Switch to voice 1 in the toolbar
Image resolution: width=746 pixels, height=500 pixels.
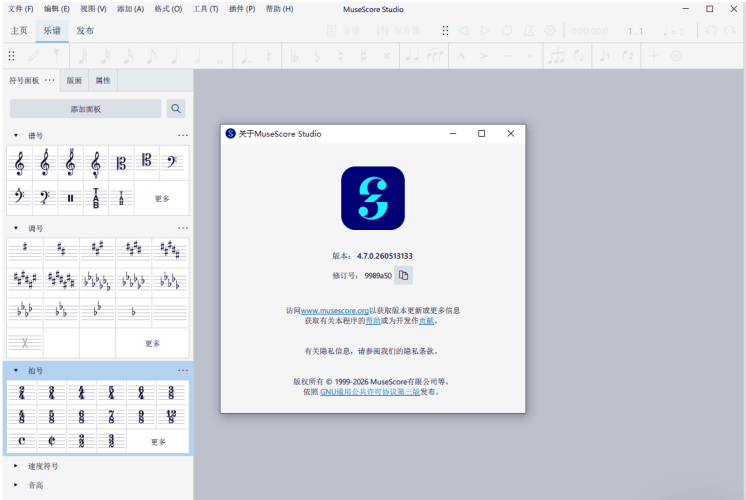pyautogui.click(x=605, y=57)
